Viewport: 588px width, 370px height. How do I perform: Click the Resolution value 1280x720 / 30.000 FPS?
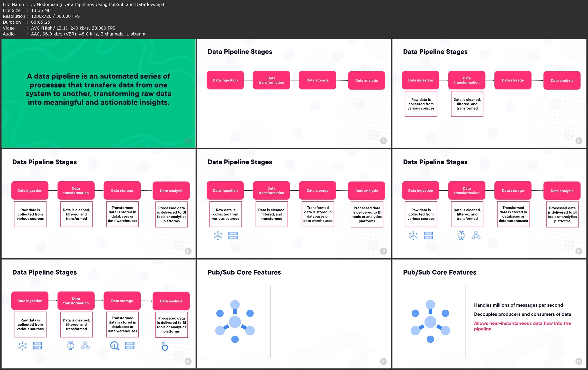tap(55, 16)
